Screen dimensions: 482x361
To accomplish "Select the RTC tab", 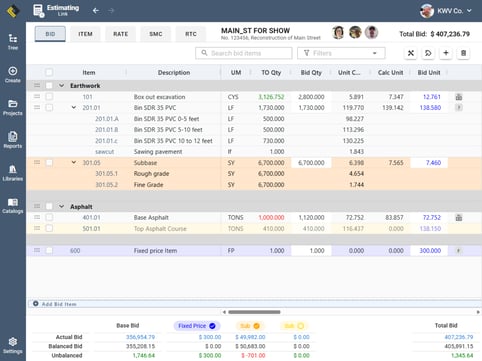I will pos(191,34).
